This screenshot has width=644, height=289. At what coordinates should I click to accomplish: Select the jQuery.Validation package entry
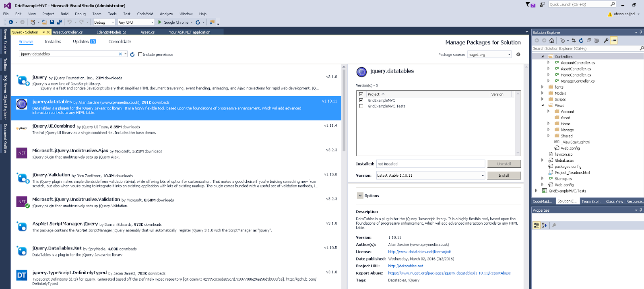(176, 181)
